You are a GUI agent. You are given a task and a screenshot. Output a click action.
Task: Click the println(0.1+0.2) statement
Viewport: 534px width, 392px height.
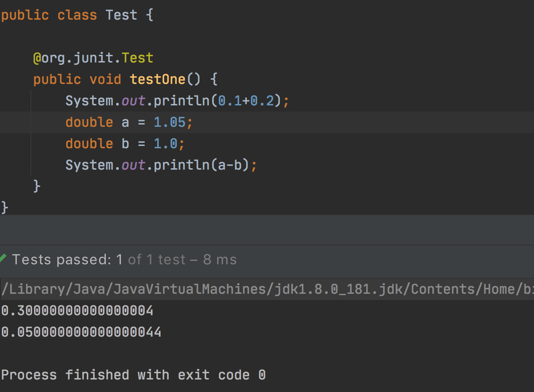177,101
